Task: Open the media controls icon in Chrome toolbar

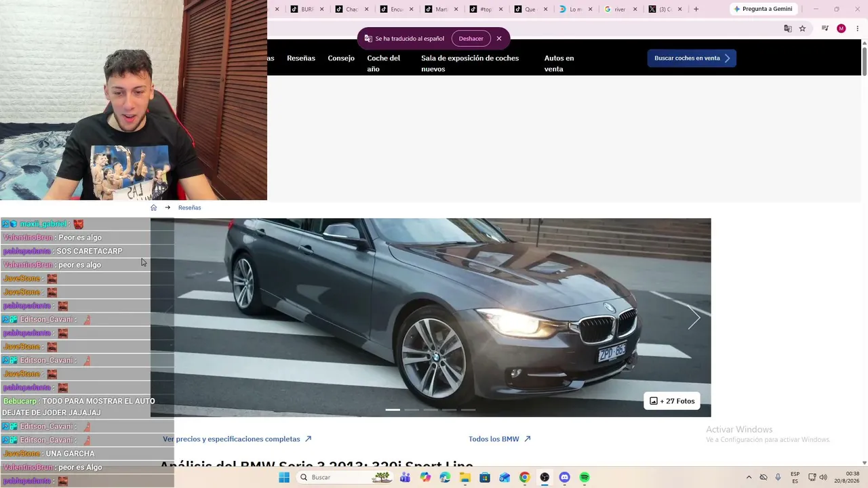Action: coord(825,28)
